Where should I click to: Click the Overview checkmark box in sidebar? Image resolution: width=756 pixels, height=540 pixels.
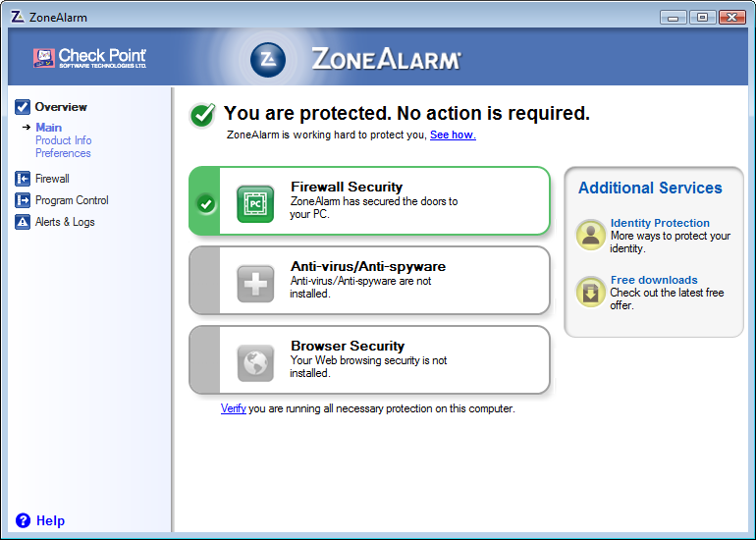tap(23, 107)
